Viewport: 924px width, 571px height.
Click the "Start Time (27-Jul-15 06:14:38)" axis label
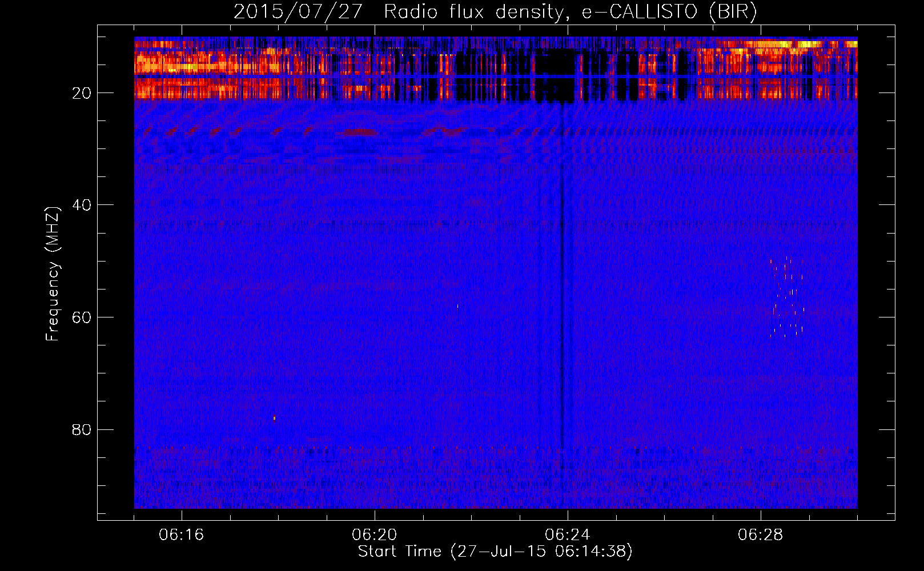[x=495, y=552]
